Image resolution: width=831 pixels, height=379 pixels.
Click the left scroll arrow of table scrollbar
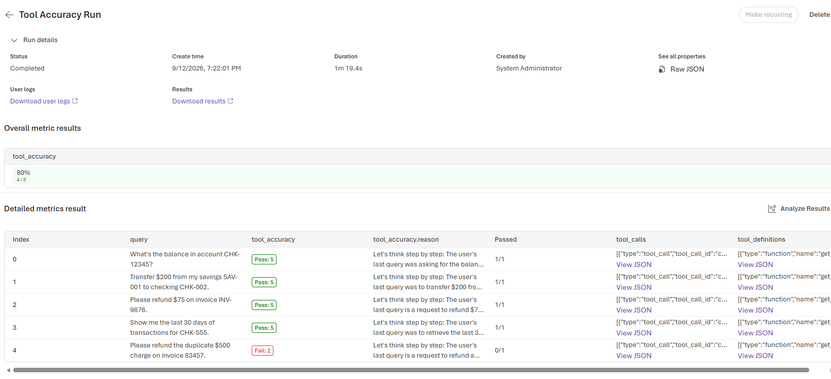click(x=7, y=370)
